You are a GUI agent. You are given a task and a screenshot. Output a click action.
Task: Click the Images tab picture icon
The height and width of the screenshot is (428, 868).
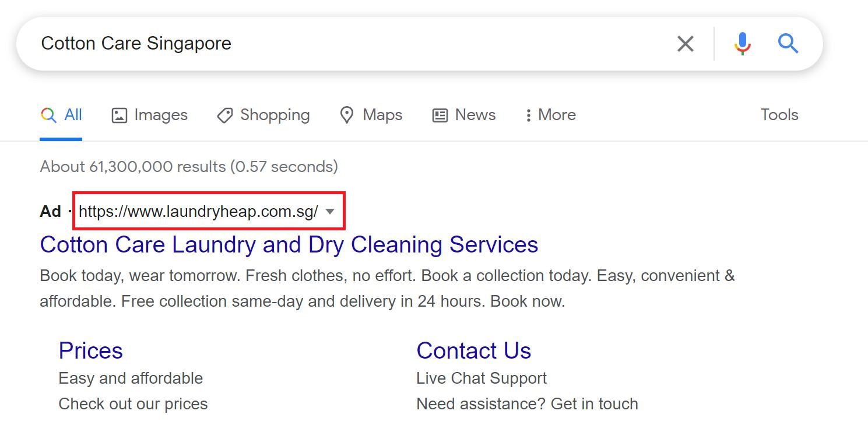tap(119, 115)
